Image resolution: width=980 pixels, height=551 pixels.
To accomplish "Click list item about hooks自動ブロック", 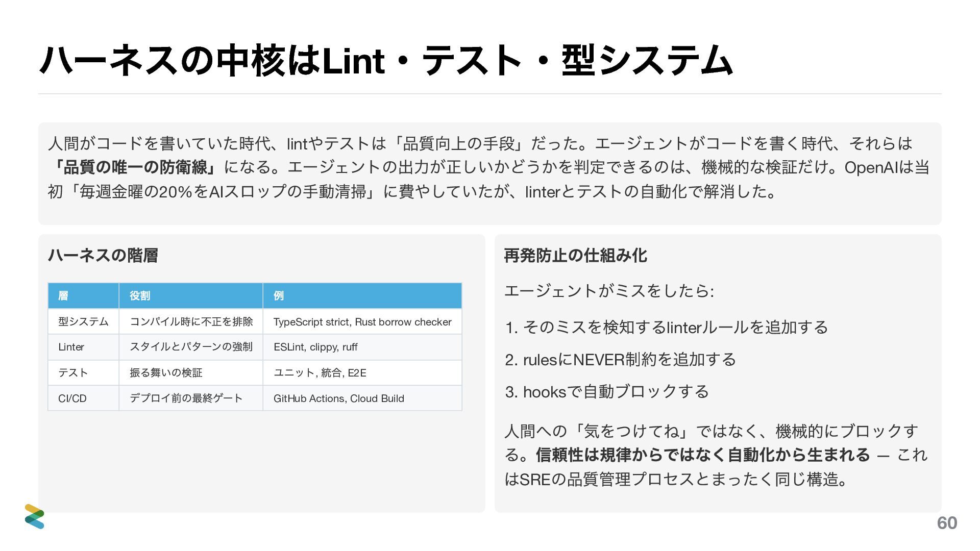I will pos(607,392).
